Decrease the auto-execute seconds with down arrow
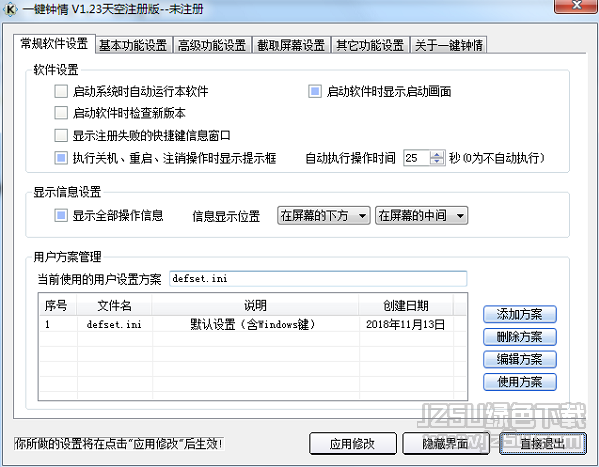This screenshot has height=467, width=599. click(x=437, y=162)
